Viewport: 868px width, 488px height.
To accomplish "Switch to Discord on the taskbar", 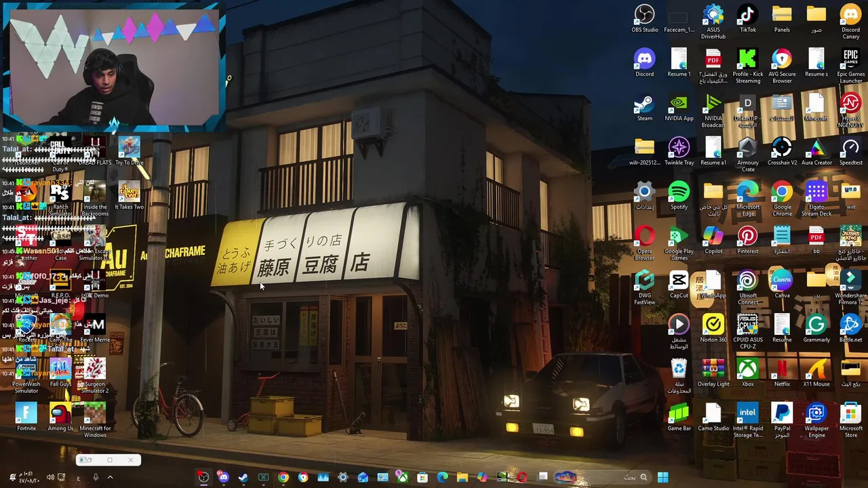I will tap(223, 477).
